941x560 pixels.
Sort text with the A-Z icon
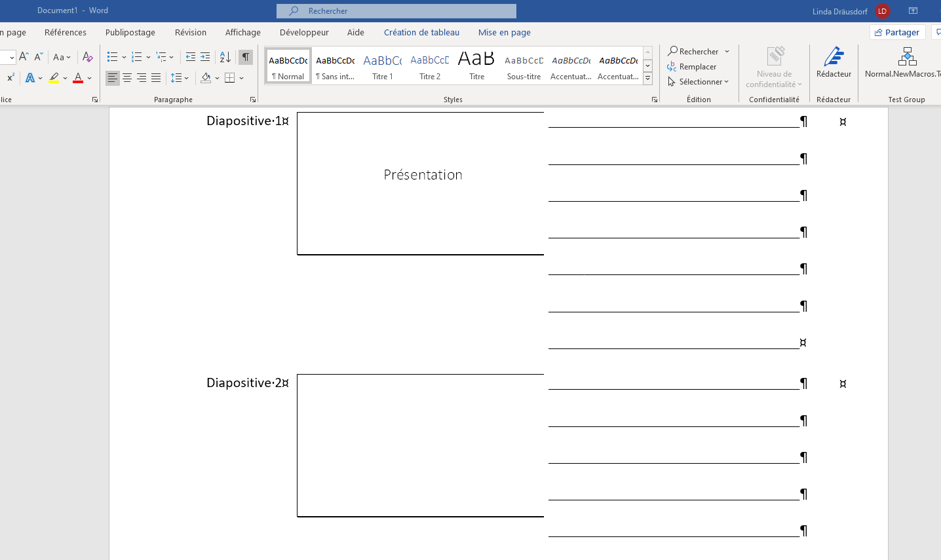[x=225, y=57]
